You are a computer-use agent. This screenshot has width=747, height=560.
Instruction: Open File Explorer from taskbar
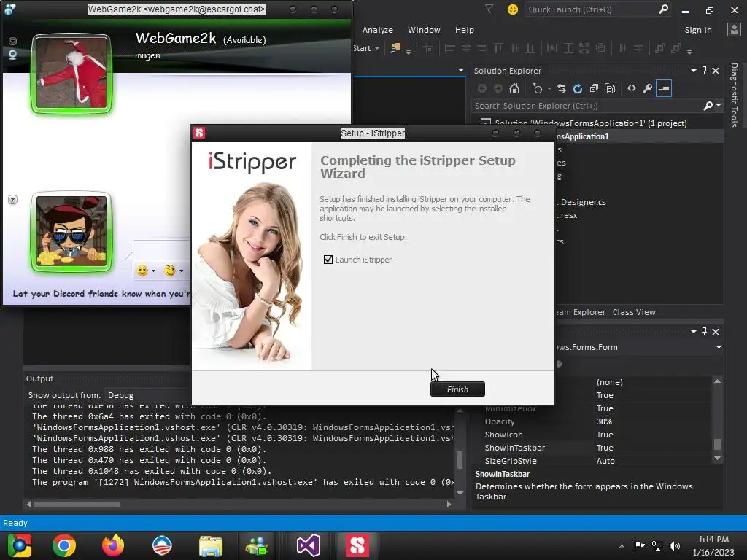pyautogui.click(x=211, y=545)
